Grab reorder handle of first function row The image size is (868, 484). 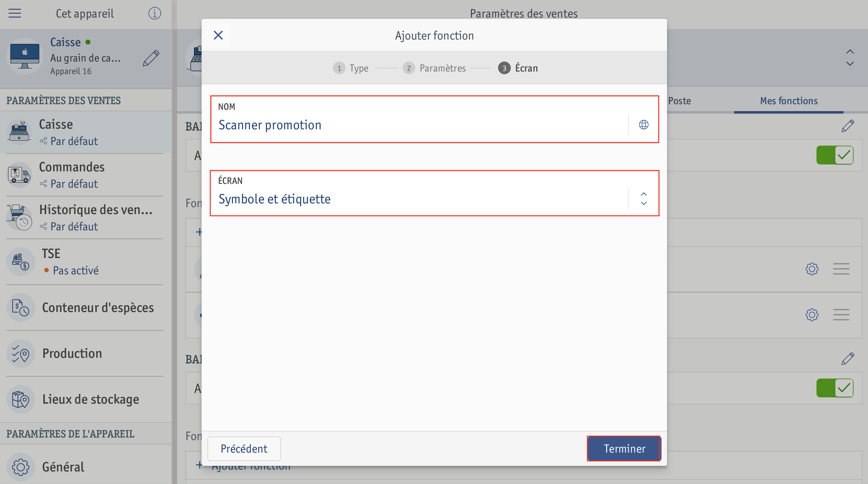[x=841, y=269]
